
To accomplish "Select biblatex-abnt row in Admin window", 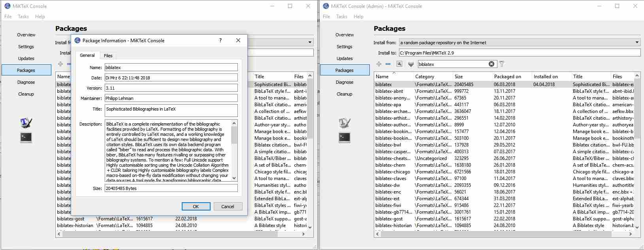I will 504,91.
